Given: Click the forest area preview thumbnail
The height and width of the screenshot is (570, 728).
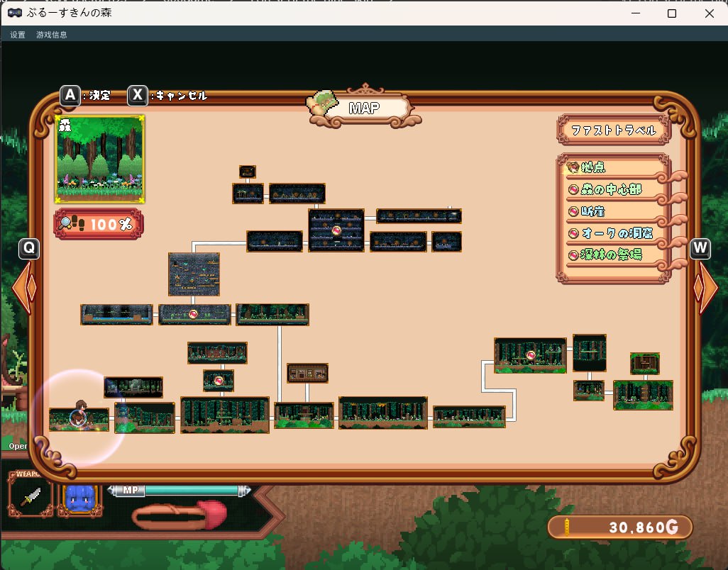Looking at the screenshot, I should click(x=99, y=160).
